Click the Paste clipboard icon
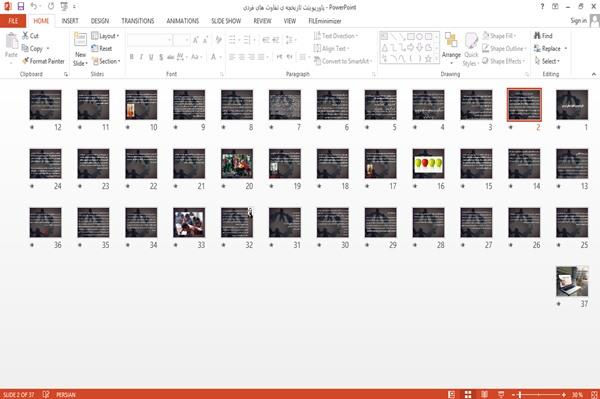This screenshot has height=399, width=600. coord(11,41)
